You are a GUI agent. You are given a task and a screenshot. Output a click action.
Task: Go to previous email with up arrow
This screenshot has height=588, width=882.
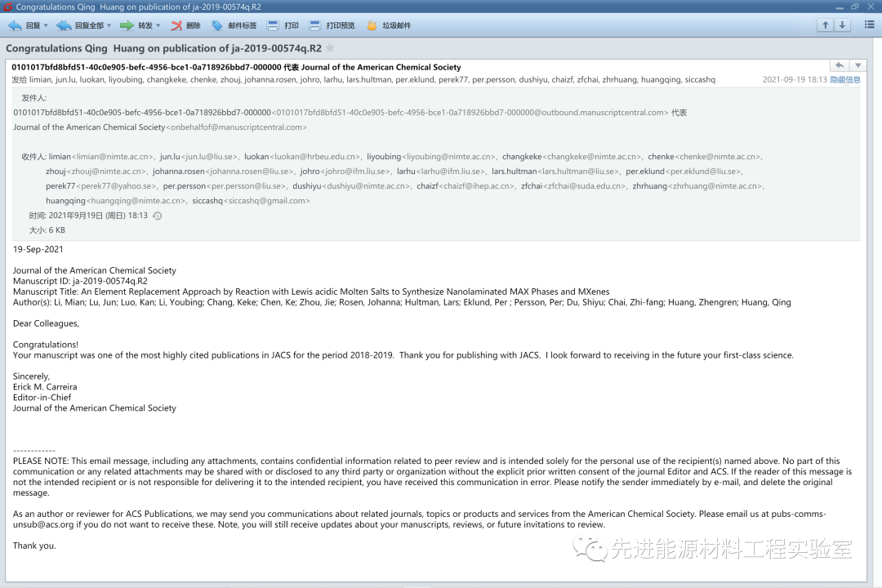(x=825, y=24)
